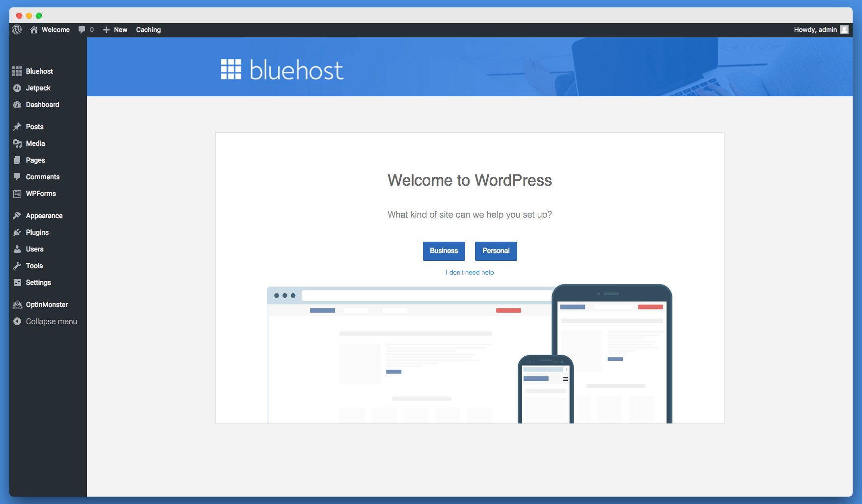Viewport: 862px width, 504px height.
Task: Open the New content dropdown
Action: click(x=115, y=30)
